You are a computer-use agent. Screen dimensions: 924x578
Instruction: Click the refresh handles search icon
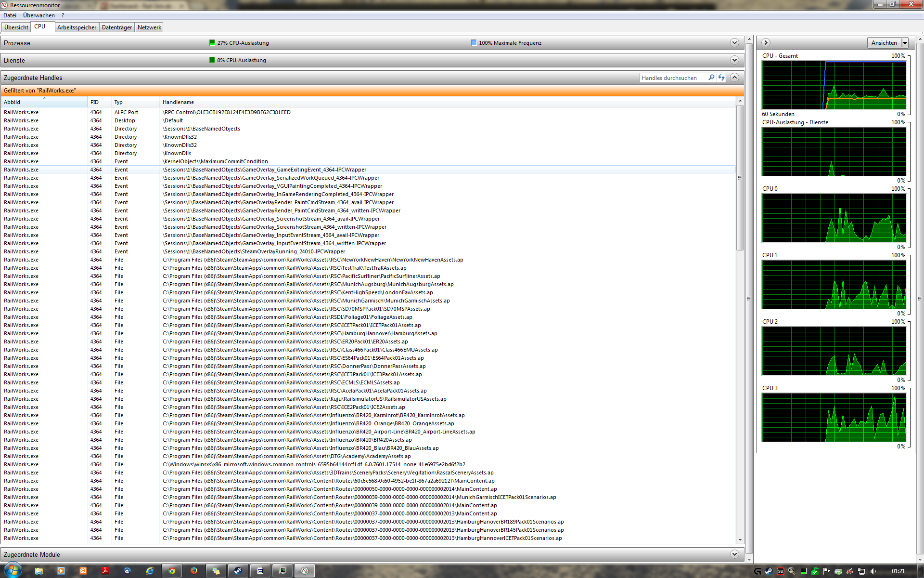pos(721,78)
